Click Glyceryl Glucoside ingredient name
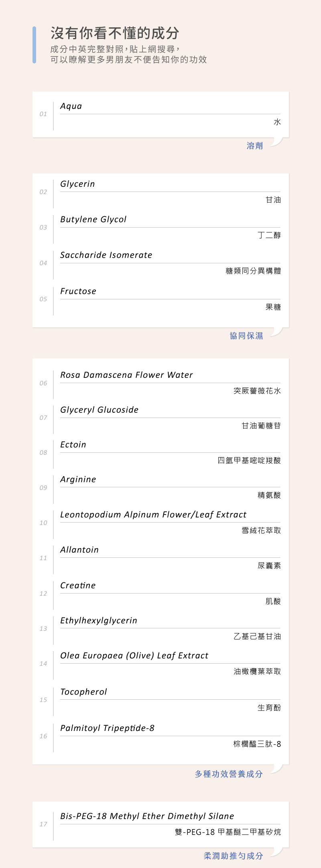Viewport: 321px width, 868px height. click(99, 410)
